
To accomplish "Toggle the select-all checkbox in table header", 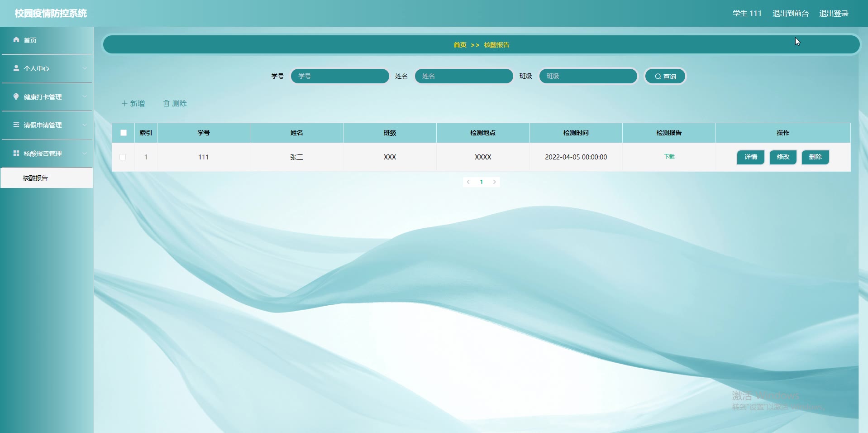I will [124, 133].
